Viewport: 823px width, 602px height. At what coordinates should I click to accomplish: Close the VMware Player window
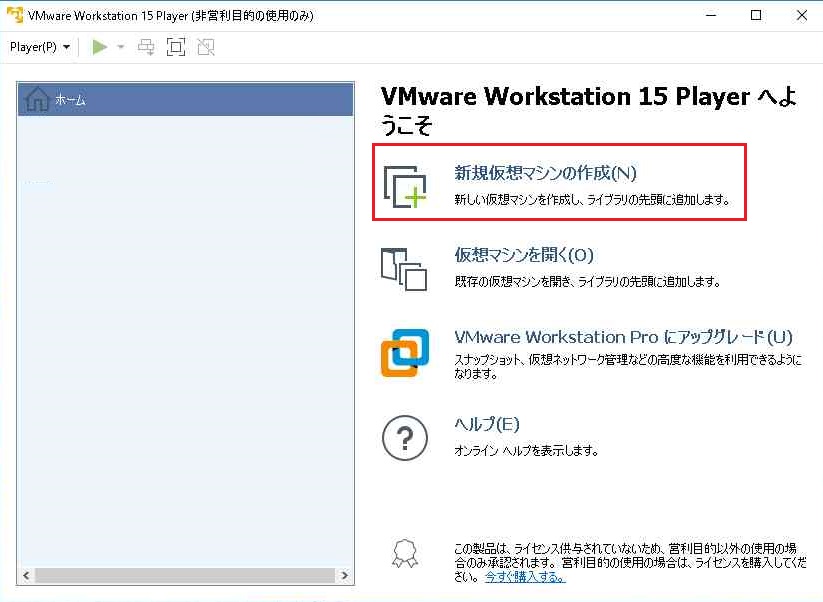pos(801,15)
